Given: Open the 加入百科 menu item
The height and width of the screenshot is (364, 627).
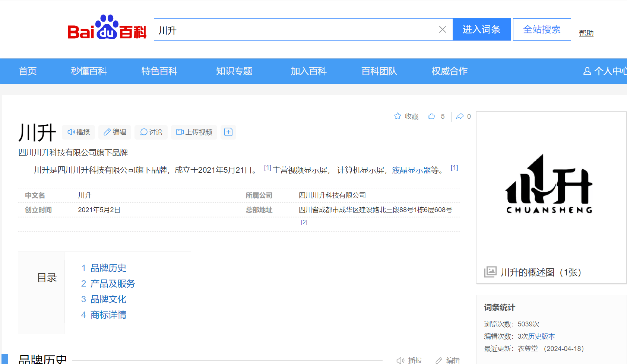Looking at the screenshot, I should 309,71.
